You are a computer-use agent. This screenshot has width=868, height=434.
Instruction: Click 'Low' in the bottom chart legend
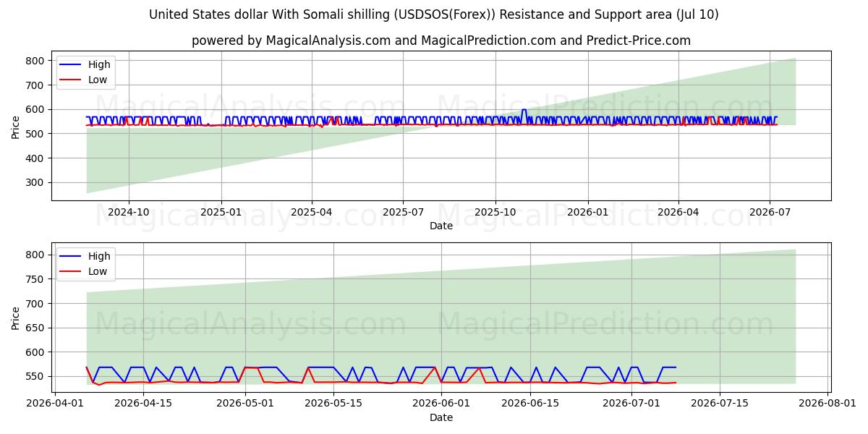[x=98, y=271]
